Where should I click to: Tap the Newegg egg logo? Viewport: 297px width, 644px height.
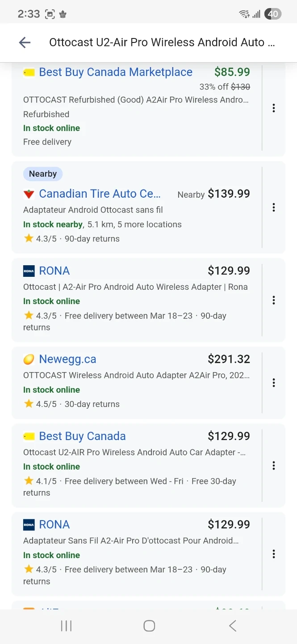(29, 359)
